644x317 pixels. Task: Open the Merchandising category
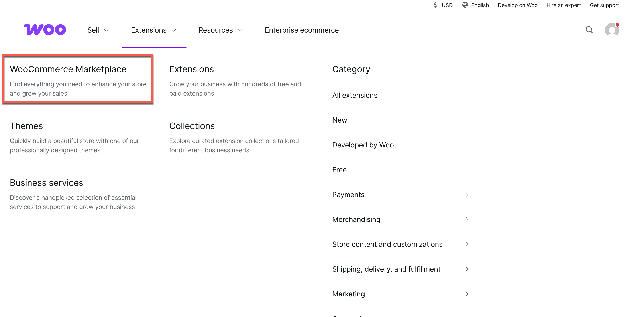(x=356, y=219)
